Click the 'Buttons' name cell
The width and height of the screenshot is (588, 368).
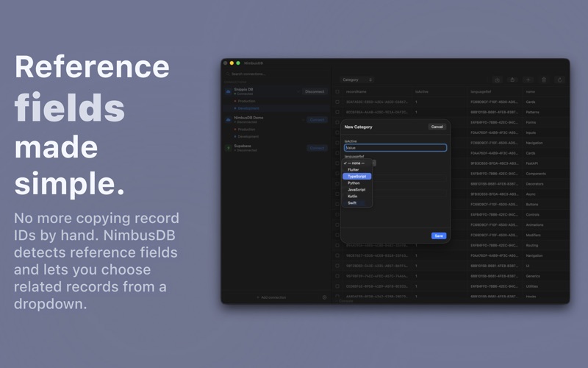tap(532, 205)
